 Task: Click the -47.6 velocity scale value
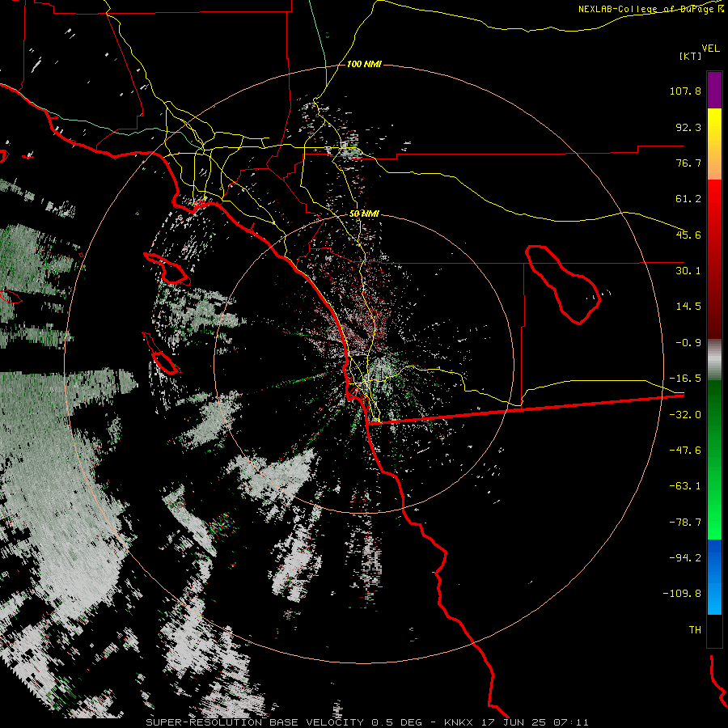pyautogui.click(x=685, y=451)
